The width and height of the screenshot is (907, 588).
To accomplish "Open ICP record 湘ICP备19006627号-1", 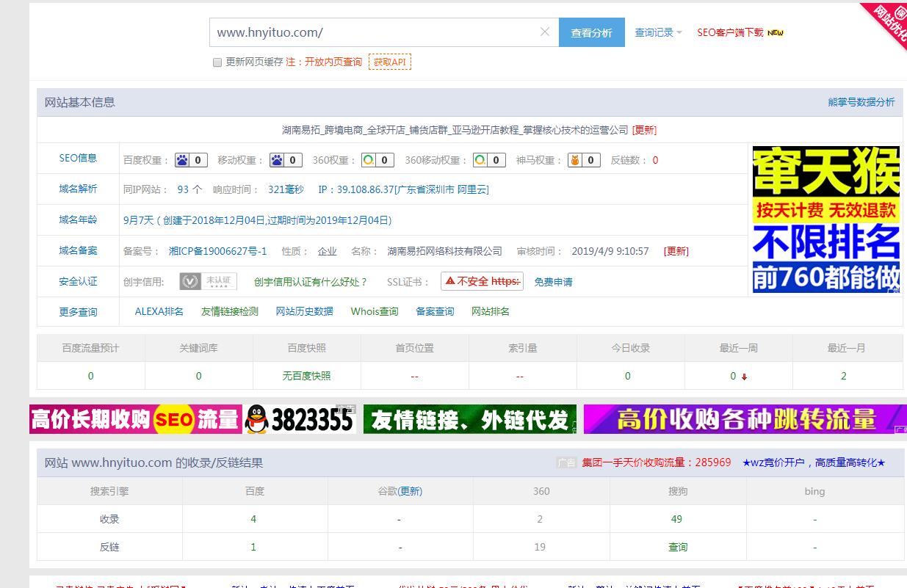I will pos(217,251).
